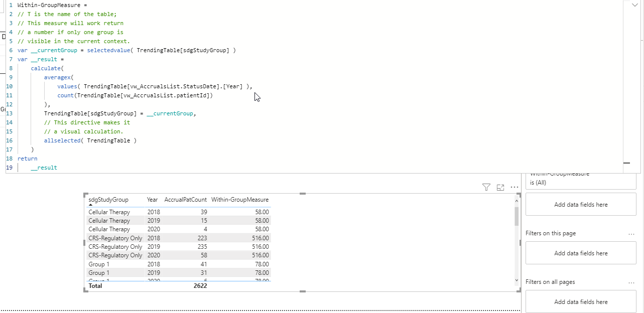The width and height of the screenshot is (644, 313).
Task: Click the Total value 2622
Action: point(200,286)
